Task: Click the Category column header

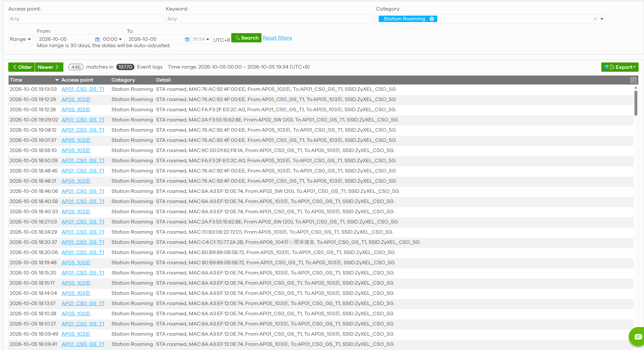Action: pos(123,80)
